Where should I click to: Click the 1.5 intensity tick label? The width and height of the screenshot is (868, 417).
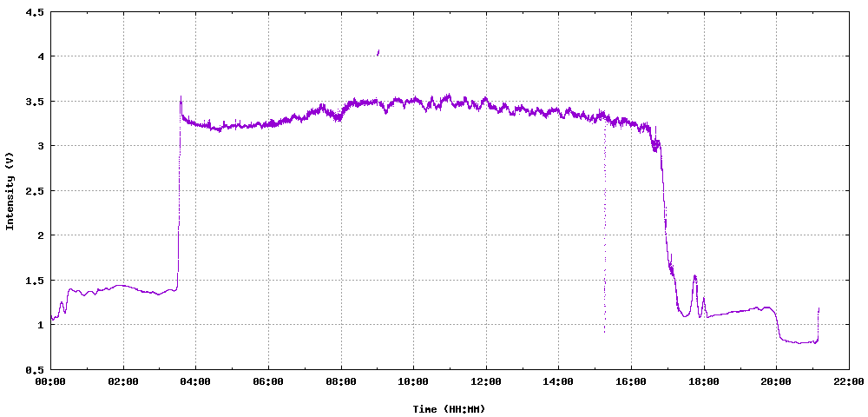click(35, 281)
